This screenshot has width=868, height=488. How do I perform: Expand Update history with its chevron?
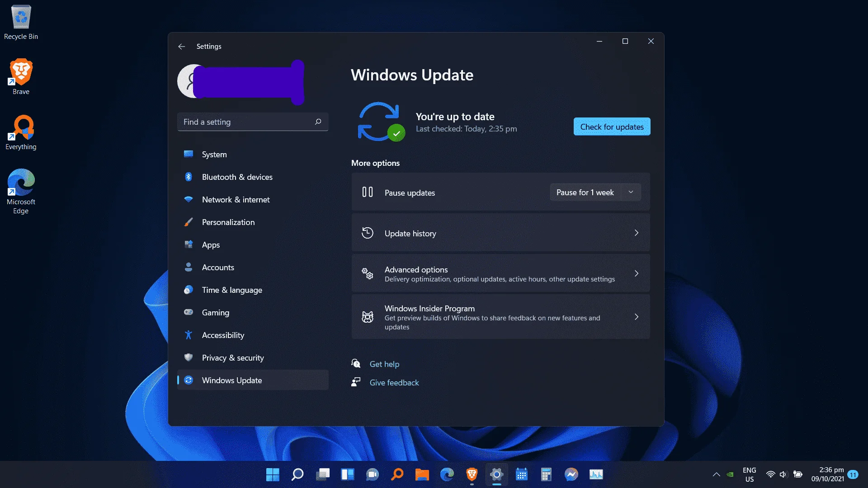point(637,233)
